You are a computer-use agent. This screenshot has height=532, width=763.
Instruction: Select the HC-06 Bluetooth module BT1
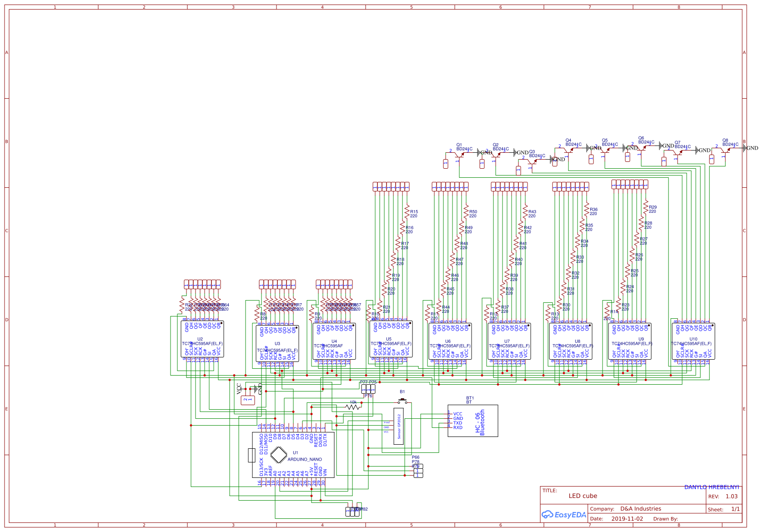point(473,420)
